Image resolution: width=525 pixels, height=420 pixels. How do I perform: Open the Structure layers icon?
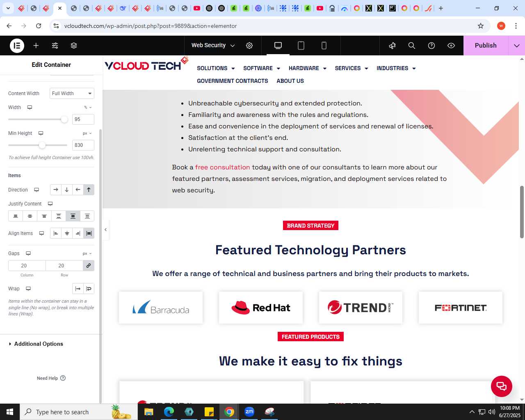coord(74,46)
